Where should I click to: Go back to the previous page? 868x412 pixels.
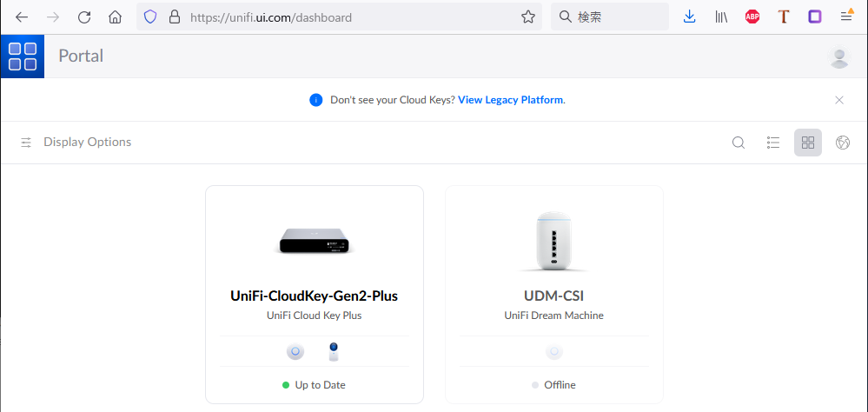[x=22, y=17]
